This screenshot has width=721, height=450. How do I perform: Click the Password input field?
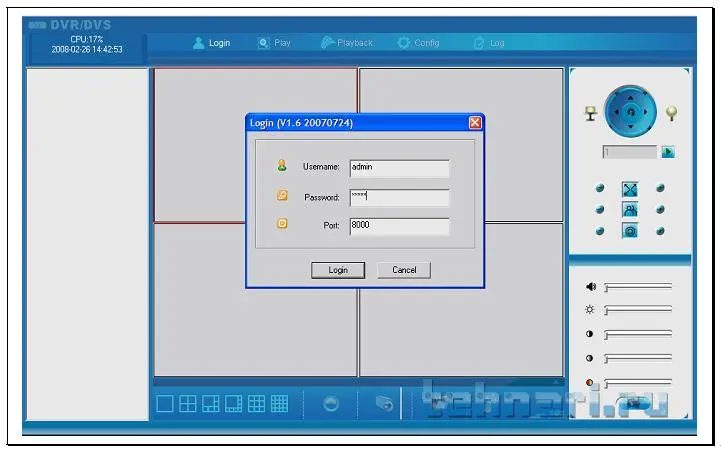400,198
